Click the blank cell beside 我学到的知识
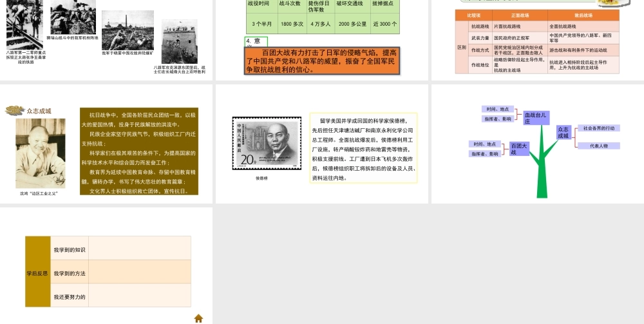 tap(140, 248)
